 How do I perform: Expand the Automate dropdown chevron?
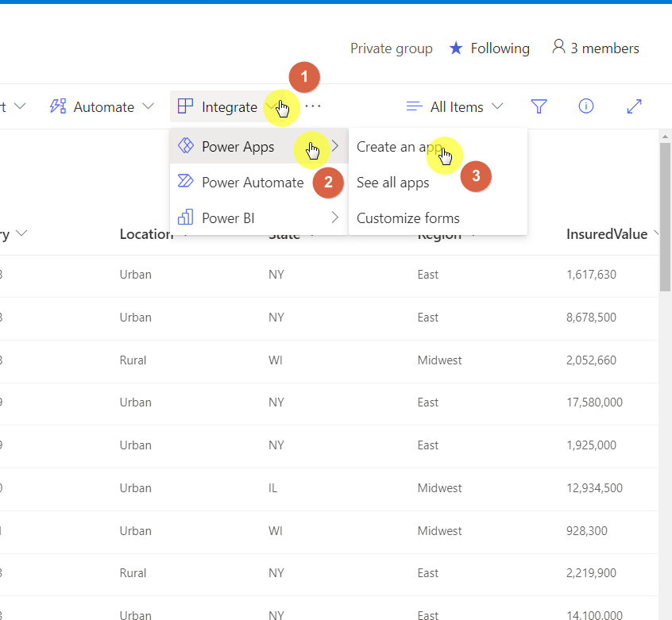click(x=148, y=106)
